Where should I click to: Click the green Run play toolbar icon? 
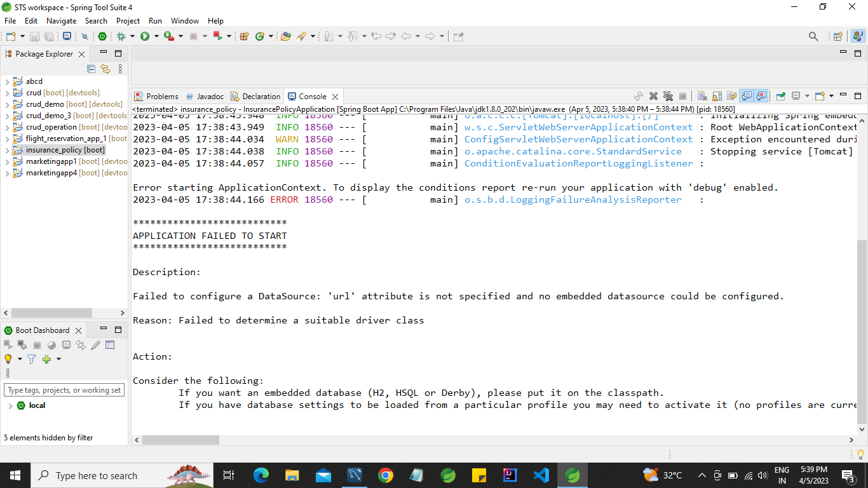point(145,36)
